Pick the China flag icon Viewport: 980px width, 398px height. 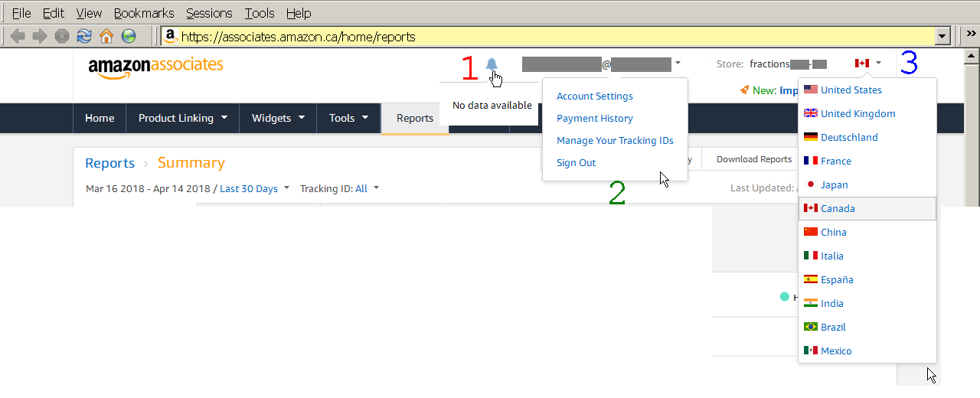[811, 232]
